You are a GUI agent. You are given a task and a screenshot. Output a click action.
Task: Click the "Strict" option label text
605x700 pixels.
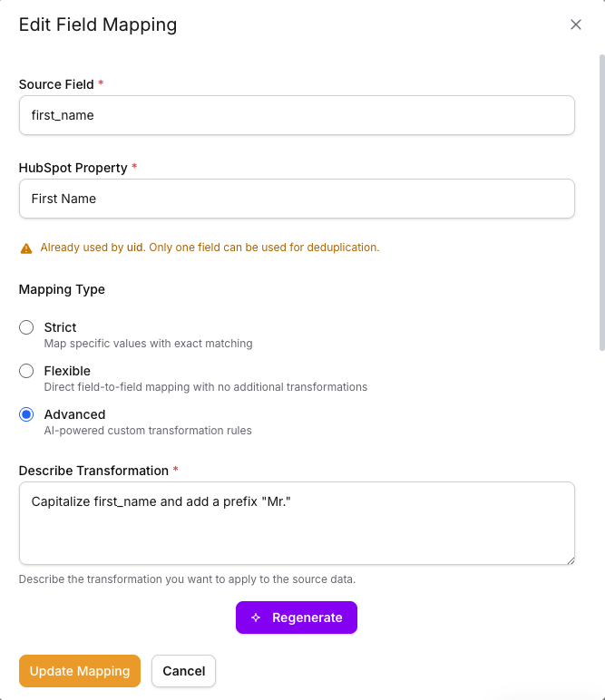pos(60,327)
